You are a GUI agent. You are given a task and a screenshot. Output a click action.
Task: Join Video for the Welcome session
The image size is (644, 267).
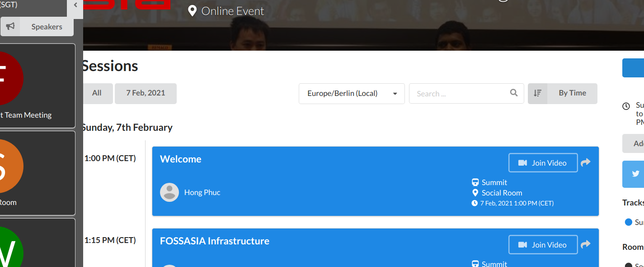point(543,163)
